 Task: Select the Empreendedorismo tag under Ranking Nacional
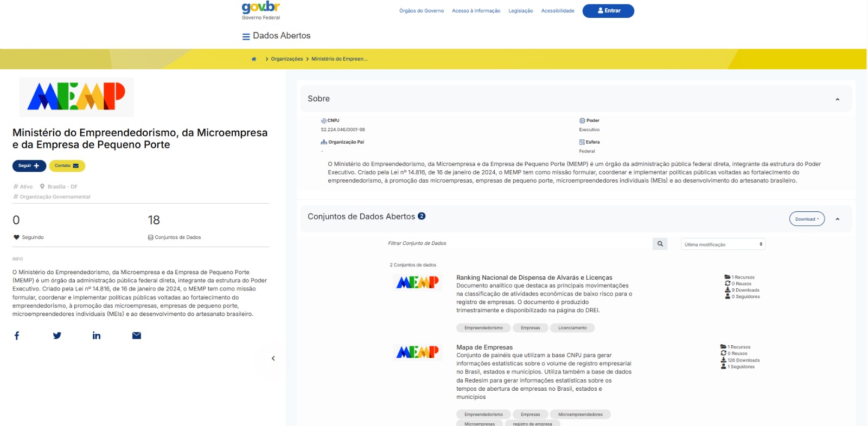483,328
